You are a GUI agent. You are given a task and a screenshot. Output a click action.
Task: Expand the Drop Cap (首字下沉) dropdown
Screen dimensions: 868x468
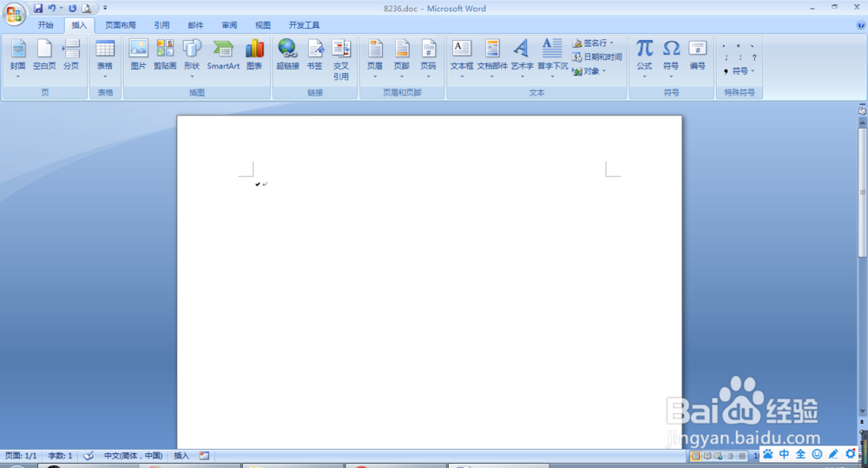[x=552, y=76]
